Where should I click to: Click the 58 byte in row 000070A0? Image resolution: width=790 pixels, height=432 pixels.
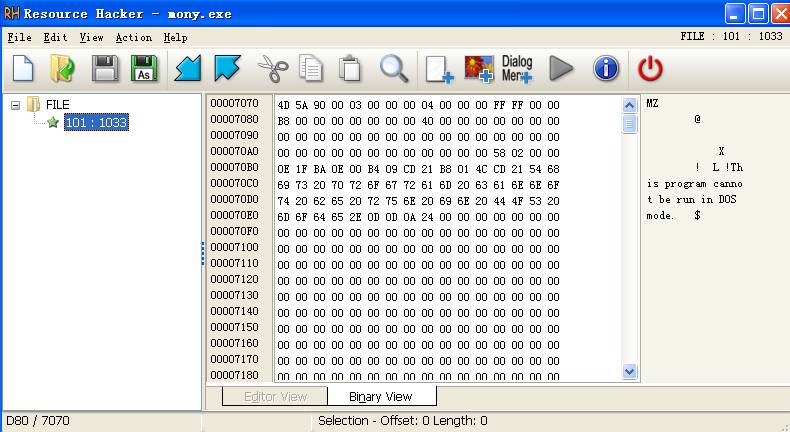(499, 153)
